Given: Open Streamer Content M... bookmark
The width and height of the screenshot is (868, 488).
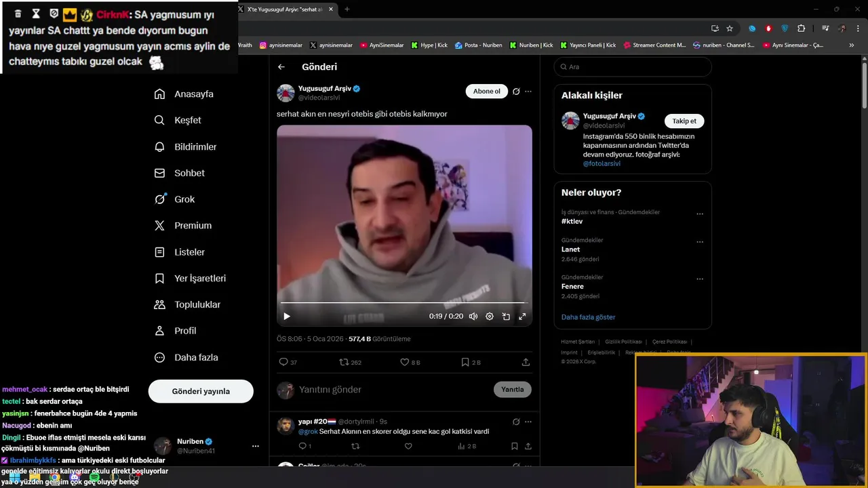Looking at the screenshot, I should click(x=654, y=45).
